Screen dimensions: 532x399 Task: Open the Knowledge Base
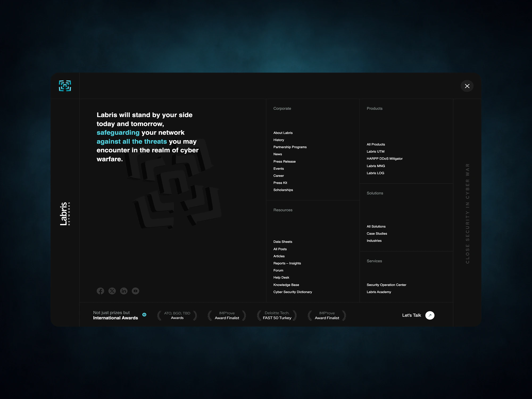click(x=286, y=285)
